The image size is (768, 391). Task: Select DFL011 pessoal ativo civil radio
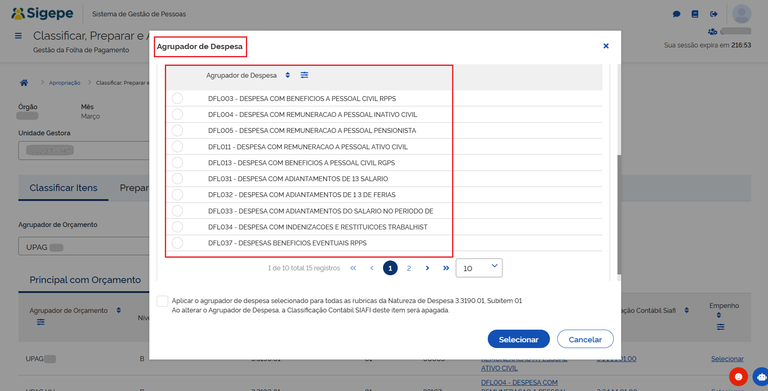click(177, 147)
